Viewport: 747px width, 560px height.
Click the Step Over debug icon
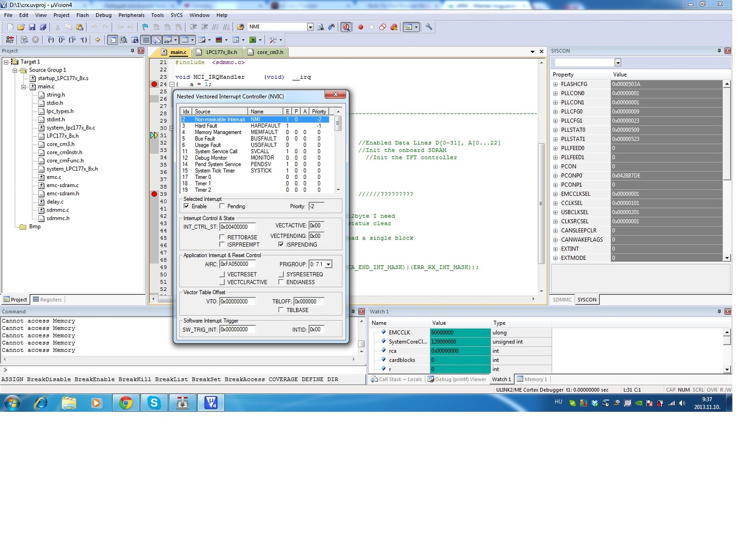[61, 40]
